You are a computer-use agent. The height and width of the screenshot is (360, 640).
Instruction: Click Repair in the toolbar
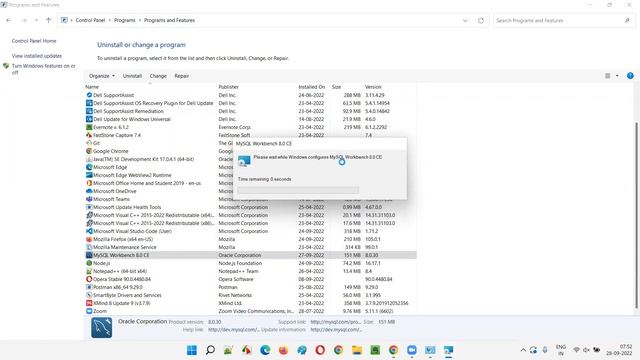point(182,76)
